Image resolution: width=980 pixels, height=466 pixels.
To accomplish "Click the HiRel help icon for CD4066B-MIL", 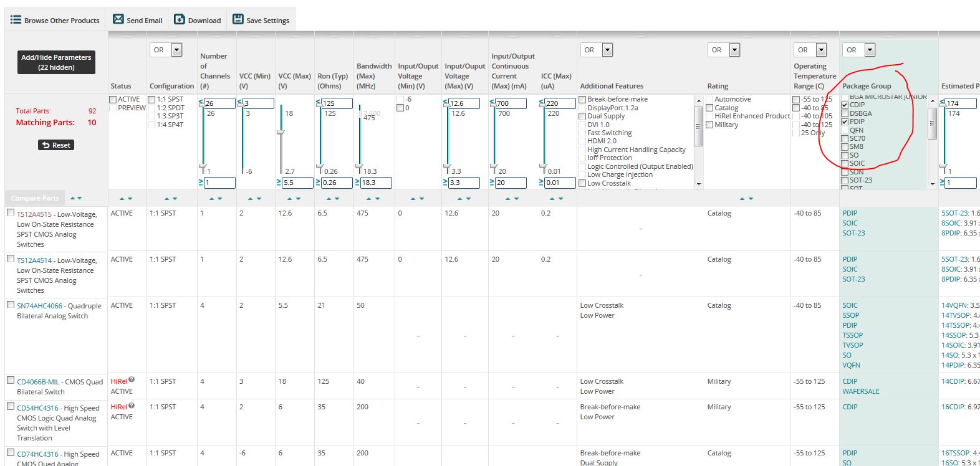I will click(132, 379).
